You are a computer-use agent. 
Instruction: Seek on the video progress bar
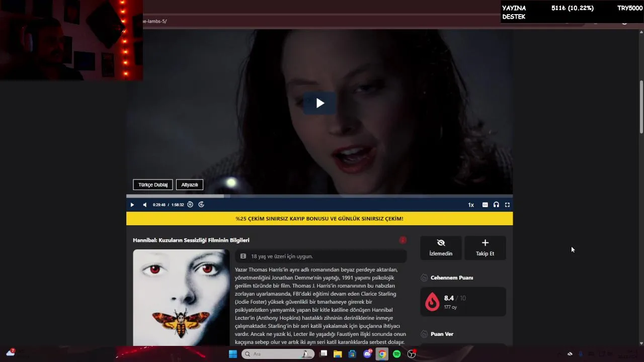point(319,196)
